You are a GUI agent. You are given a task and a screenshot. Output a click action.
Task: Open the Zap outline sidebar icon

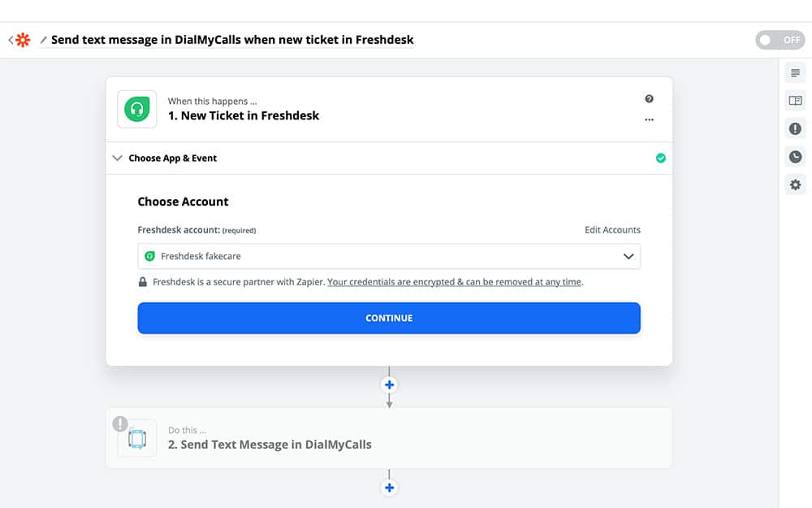pyautogui.click(x=795, y=73)
